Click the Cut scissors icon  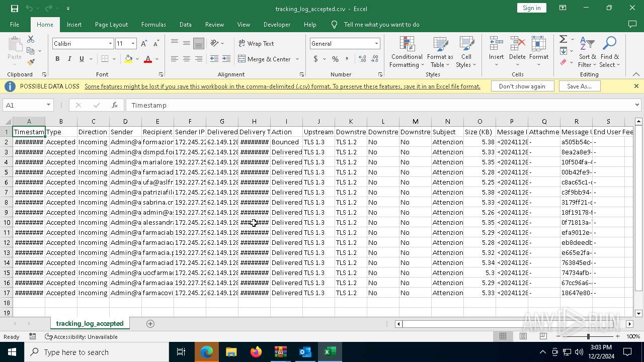(x=31, y=39)
